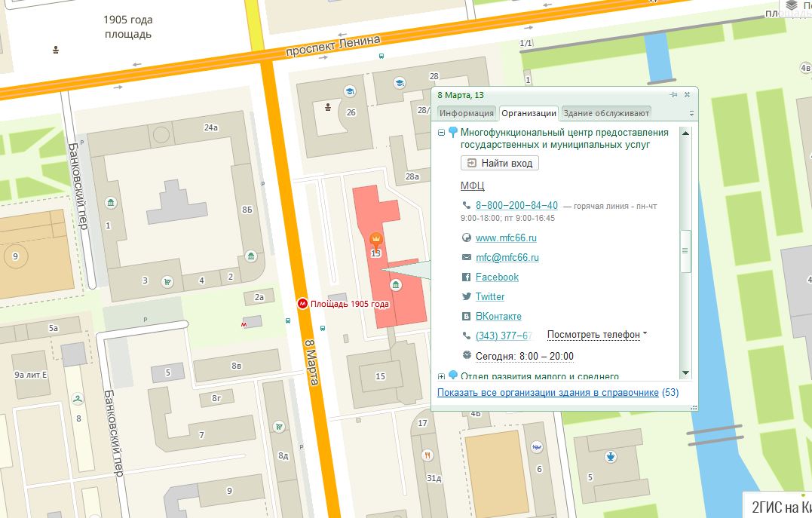Click building number 28а

[412, 176]
